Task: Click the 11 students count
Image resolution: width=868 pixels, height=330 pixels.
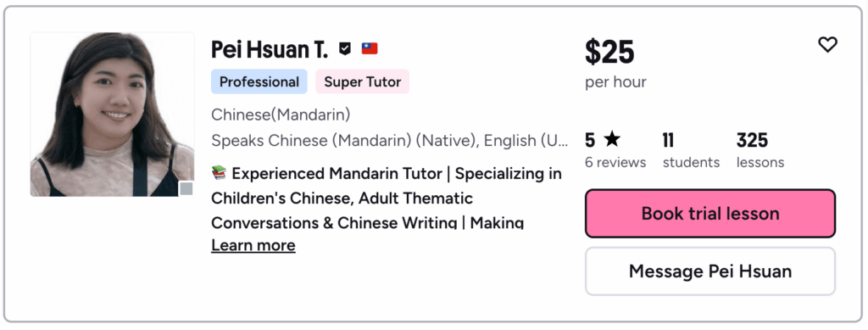Action: coord(692,150)
